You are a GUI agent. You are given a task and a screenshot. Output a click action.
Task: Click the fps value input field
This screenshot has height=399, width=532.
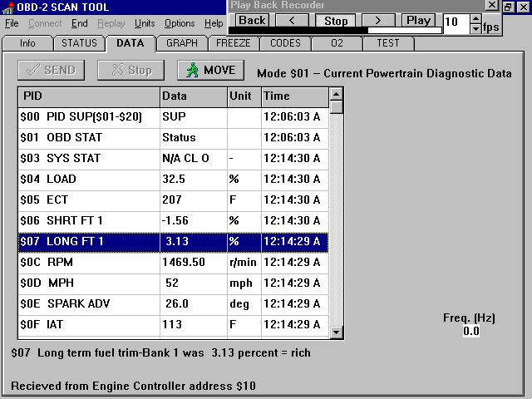tap(456, 24)
